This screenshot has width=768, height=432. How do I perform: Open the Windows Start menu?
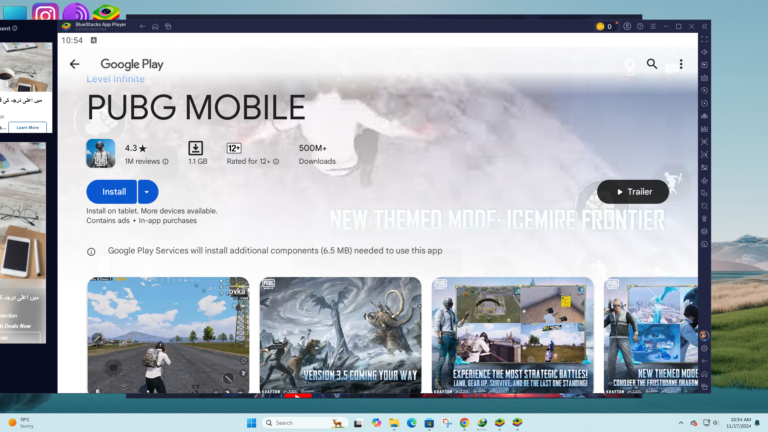tap(251, 423)
